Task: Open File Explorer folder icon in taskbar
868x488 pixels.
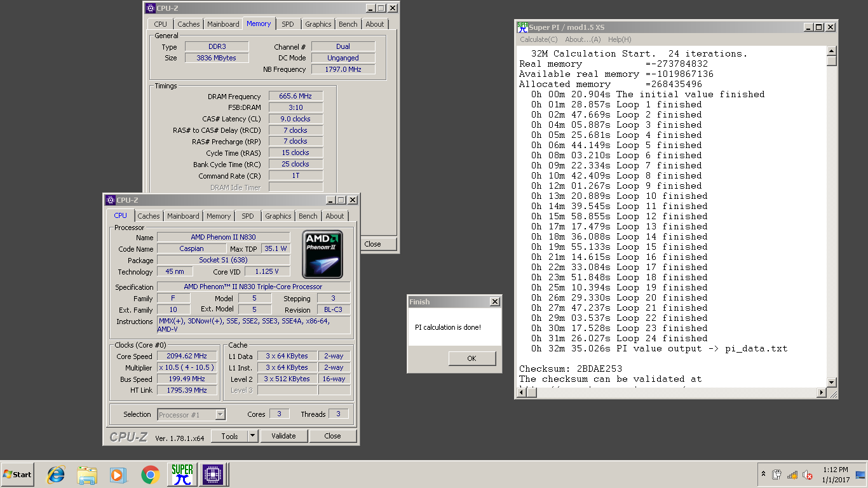Action: click(86, 475)
